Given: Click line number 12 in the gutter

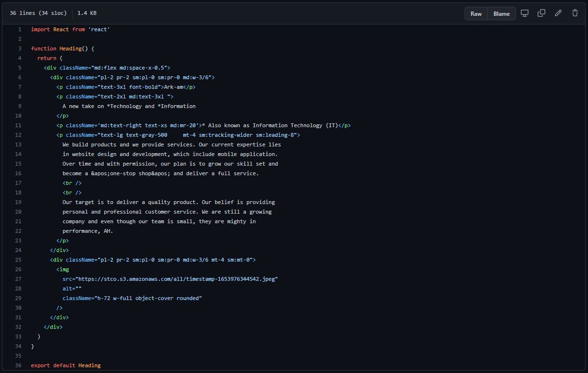Looking at the screenshot, I should (x=18, y=135).
